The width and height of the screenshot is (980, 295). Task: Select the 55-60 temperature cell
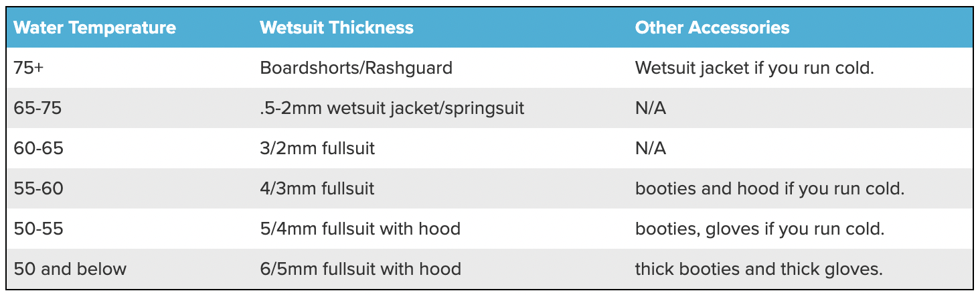click(x=39, y=188)
